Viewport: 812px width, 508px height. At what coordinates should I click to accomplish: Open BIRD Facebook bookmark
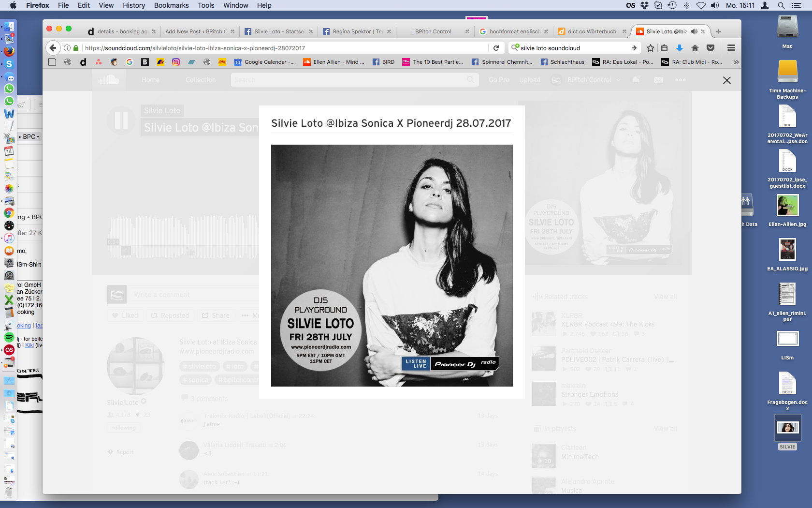[x=383, y=62]
